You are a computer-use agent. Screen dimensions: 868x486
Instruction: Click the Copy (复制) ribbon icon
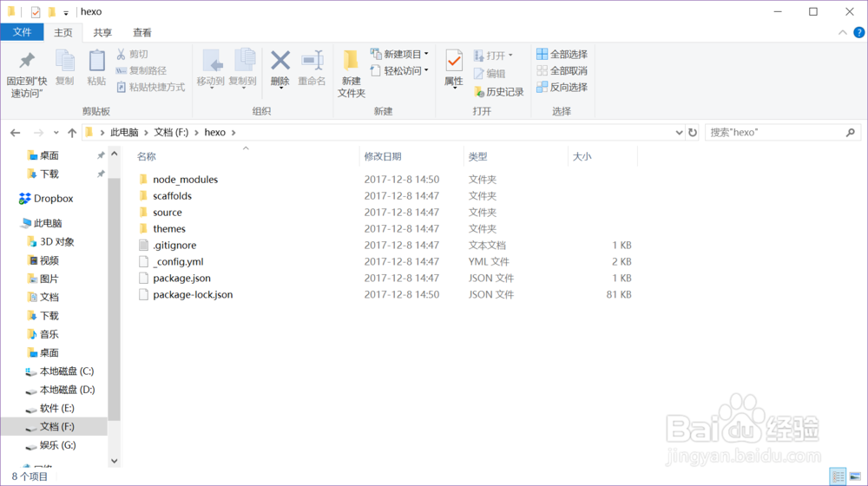(x=65, y=61)
